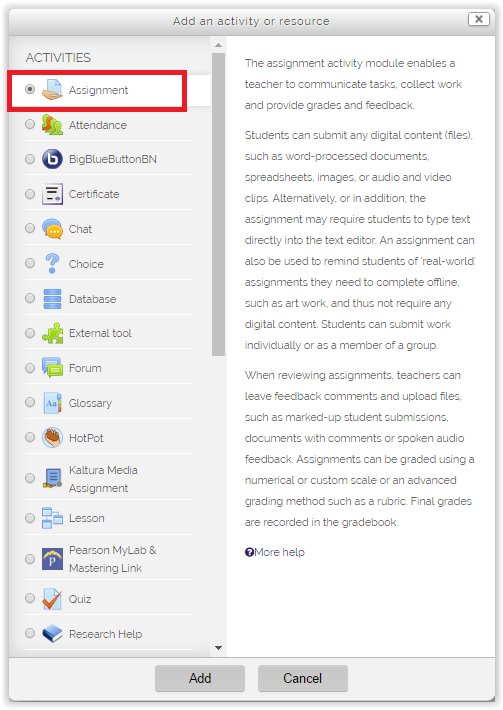Click the Add button
The image size is (503, 710).
[200, 678]
